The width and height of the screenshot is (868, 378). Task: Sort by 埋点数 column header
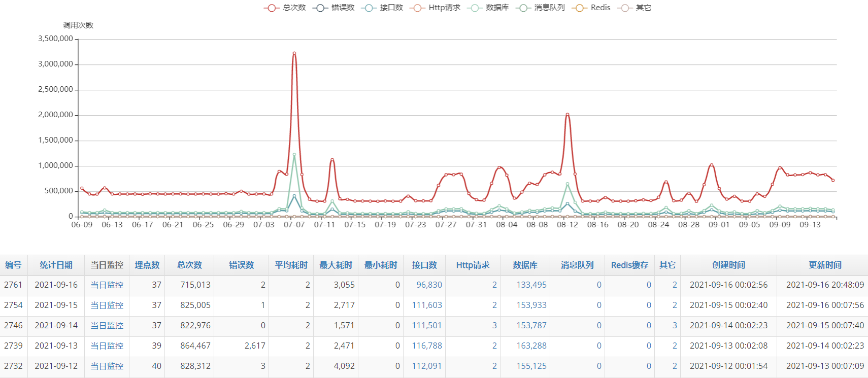(147, 265)
